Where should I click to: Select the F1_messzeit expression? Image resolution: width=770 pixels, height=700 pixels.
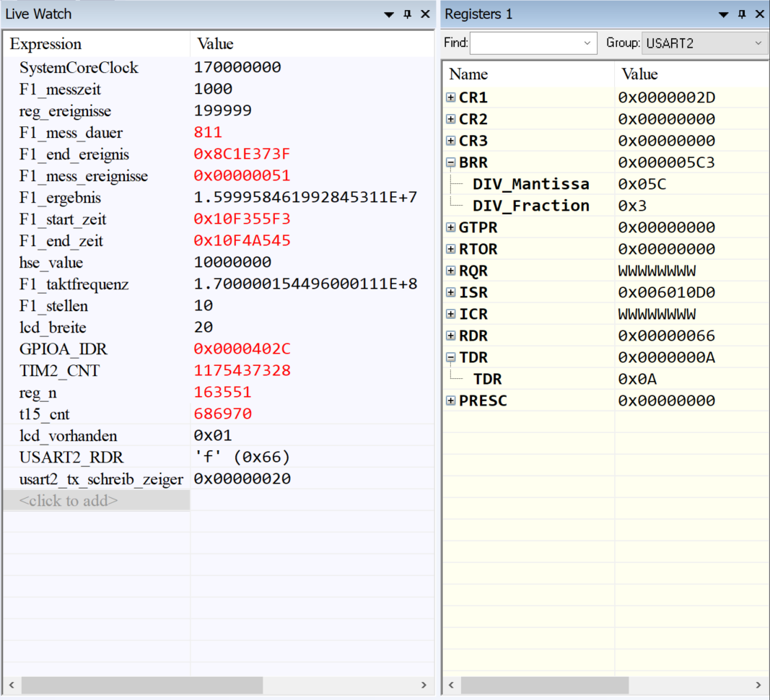pos(60,89)
